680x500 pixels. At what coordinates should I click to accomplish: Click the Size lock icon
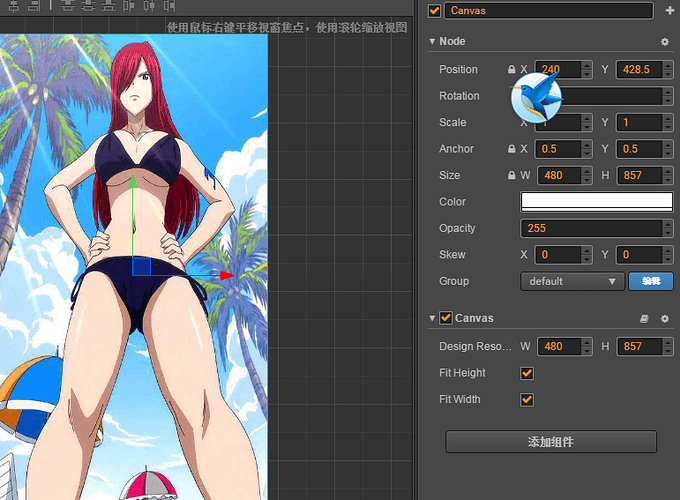point(512,175)
